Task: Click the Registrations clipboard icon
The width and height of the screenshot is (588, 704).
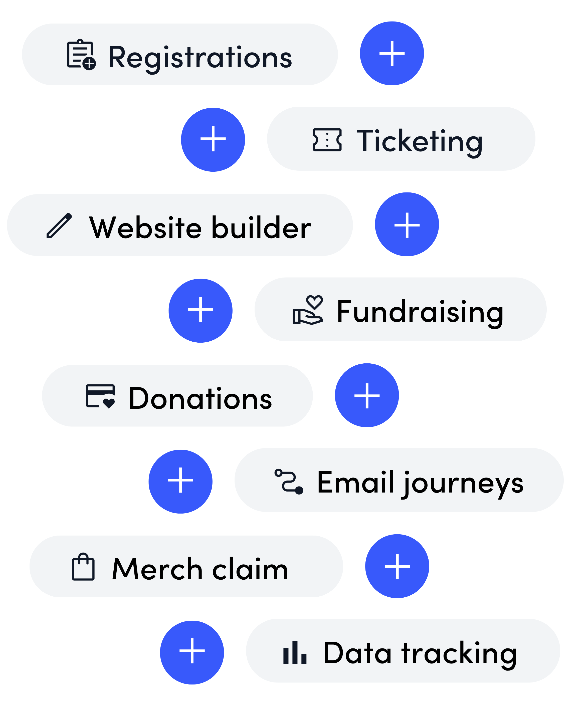Action: tap(81, 55)
